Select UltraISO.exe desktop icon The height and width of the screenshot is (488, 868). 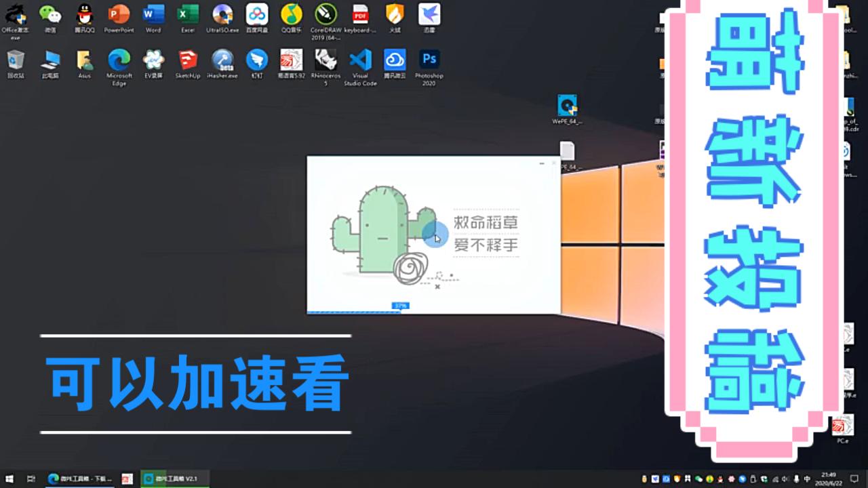point(222,18)
